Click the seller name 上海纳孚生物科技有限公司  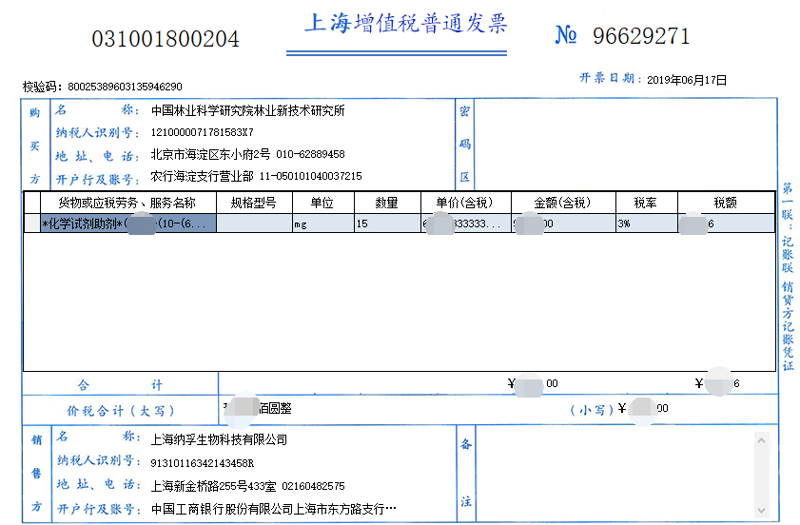pyautogui.click(x=218, y=439)
